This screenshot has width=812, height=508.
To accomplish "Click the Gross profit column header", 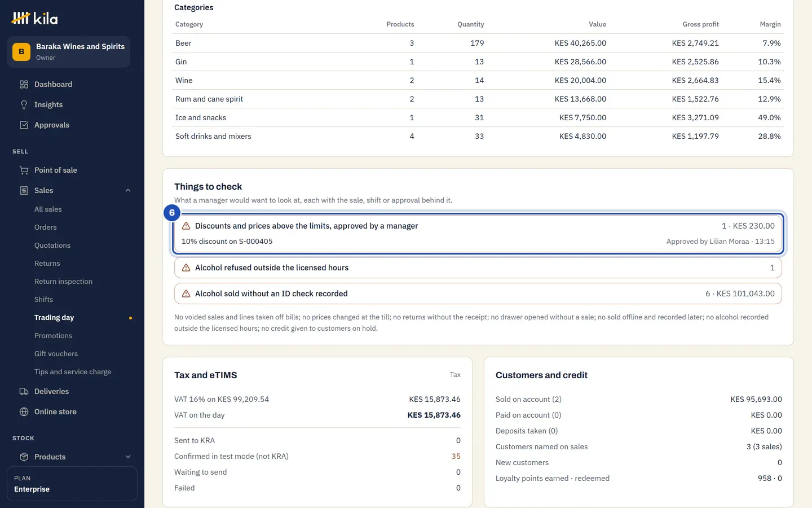I will [700, 24].
